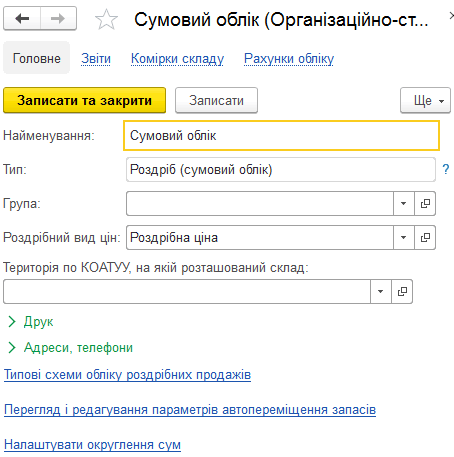Screen dimensions: 454x457
Task: Open the Роздрібна ціна item via open icon
Action: 425,237
